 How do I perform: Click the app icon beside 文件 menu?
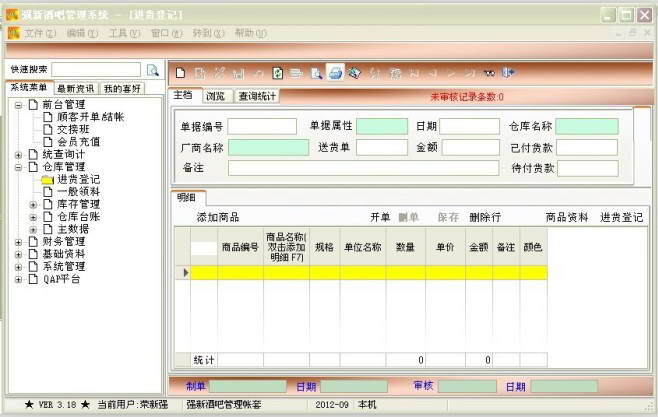pos(13,33)
